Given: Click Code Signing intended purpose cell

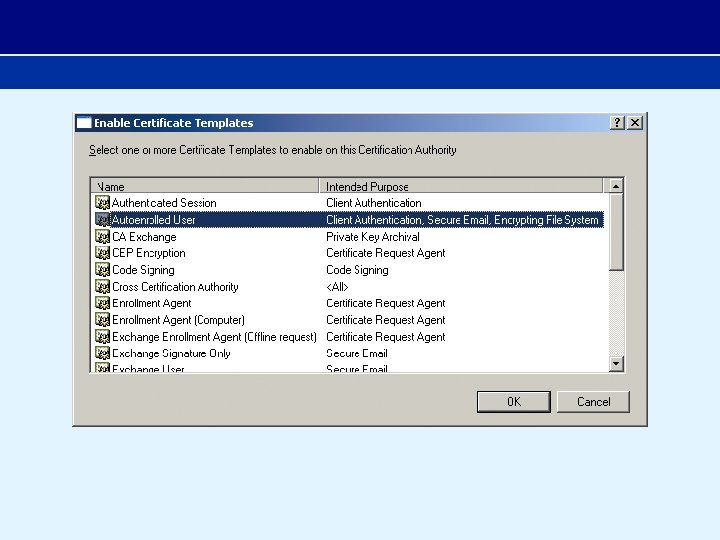Looking at the screenshot, I should (x=357, y=270).
